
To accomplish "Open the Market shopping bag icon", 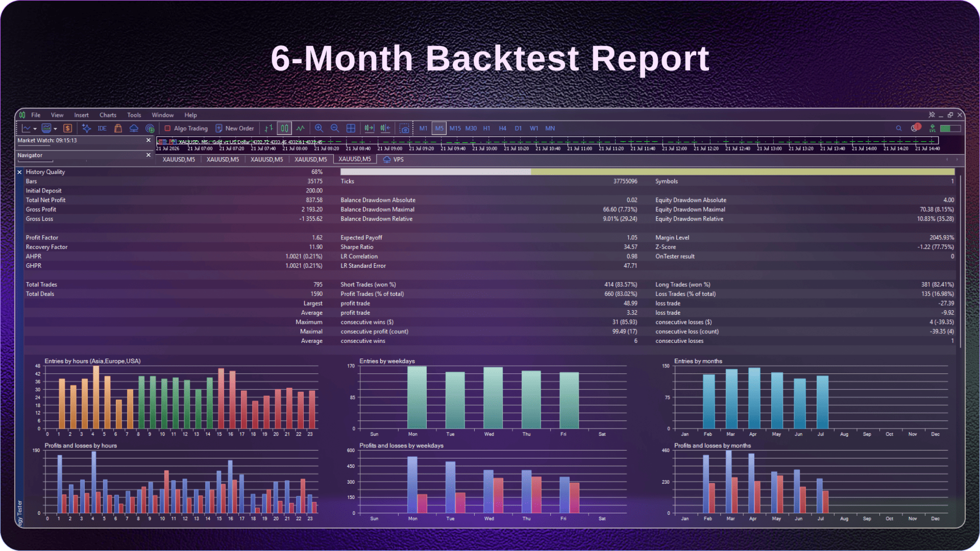I will [118, 129].
